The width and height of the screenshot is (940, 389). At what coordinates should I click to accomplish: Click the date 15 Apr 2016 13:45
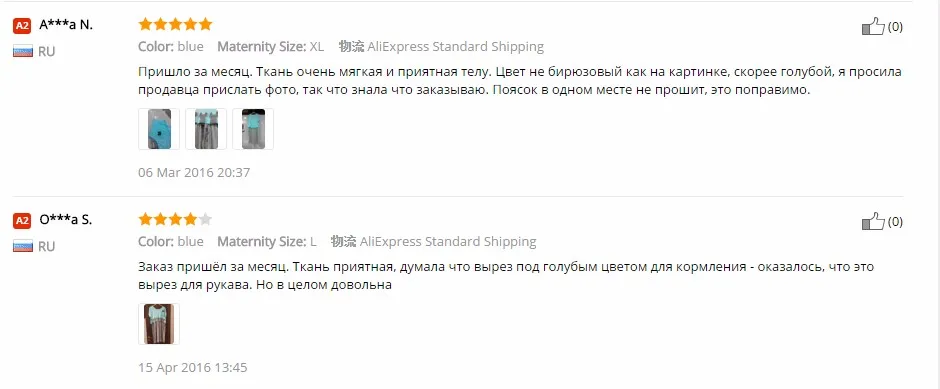point(193,367)
